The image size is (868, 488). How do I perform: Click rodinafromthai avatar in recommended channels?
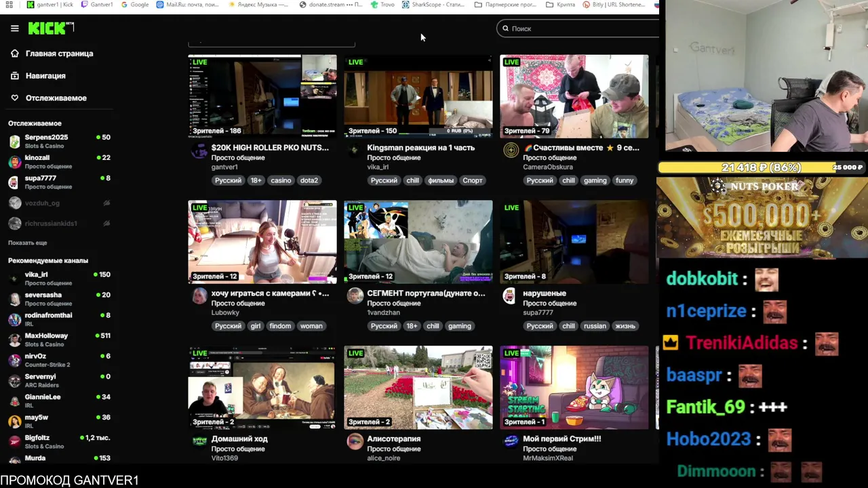tap(14, 319)
